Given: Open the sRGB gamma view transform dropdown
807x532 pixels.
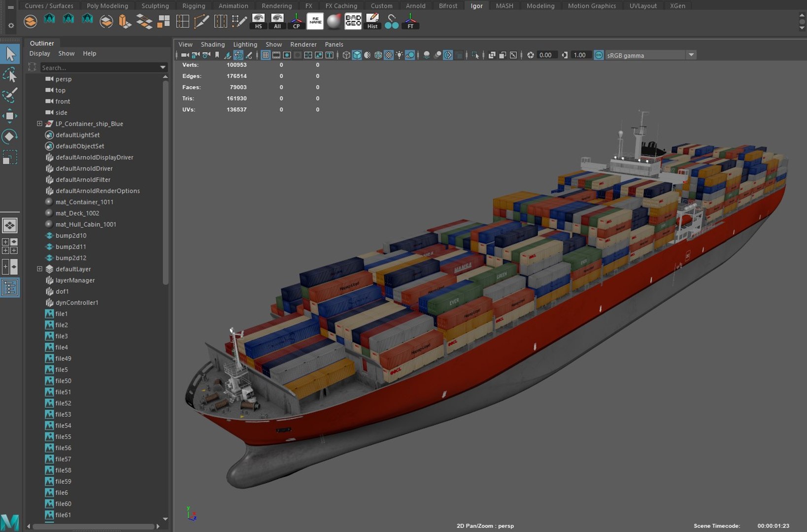Looking at the screenshot, I should click(x=692, y=55).
